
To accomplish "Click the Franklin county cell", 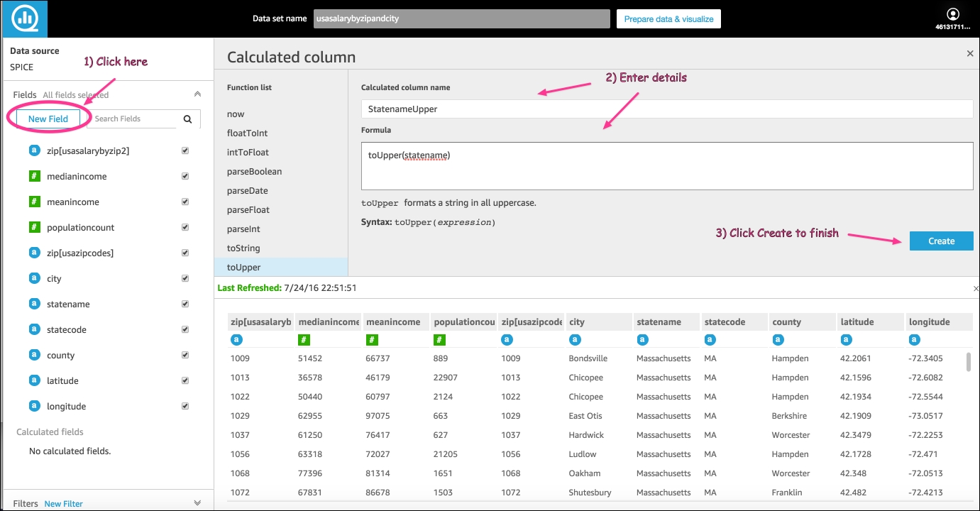I will pos(786,493).
